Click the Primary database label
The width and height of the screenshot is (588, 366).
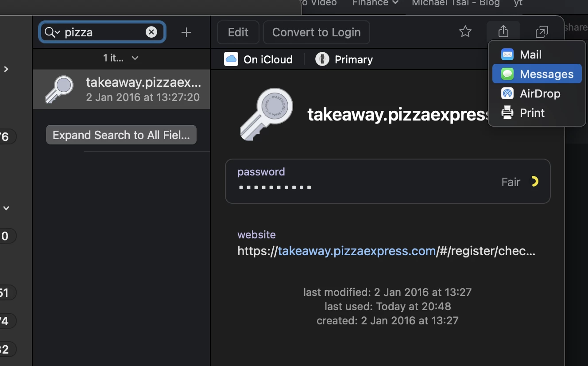(344, 59)
